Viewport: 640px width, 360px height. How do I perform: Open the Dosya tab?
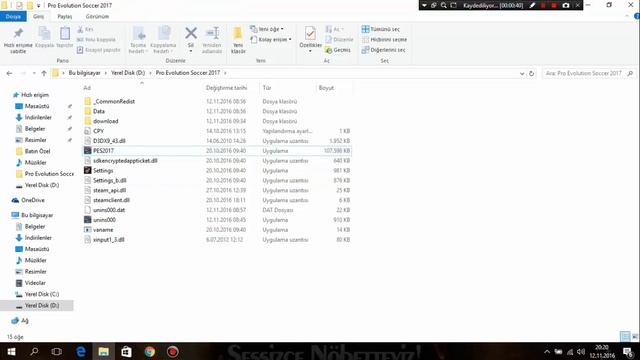(13, 17)
